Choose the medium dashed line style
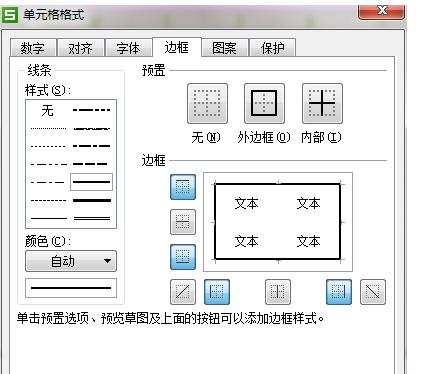 pyautogui.click(x=90, y=164)
